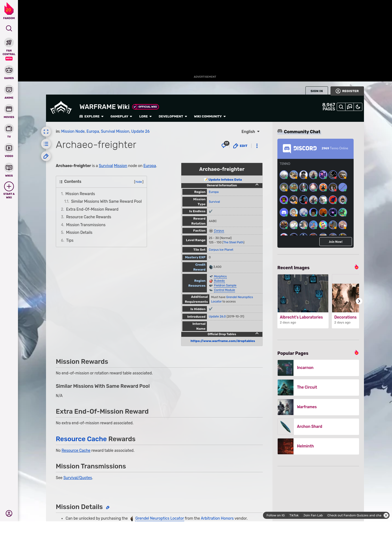Open the Development menu
The height and width of the screenshot is (545, 392).
(173, 116)
